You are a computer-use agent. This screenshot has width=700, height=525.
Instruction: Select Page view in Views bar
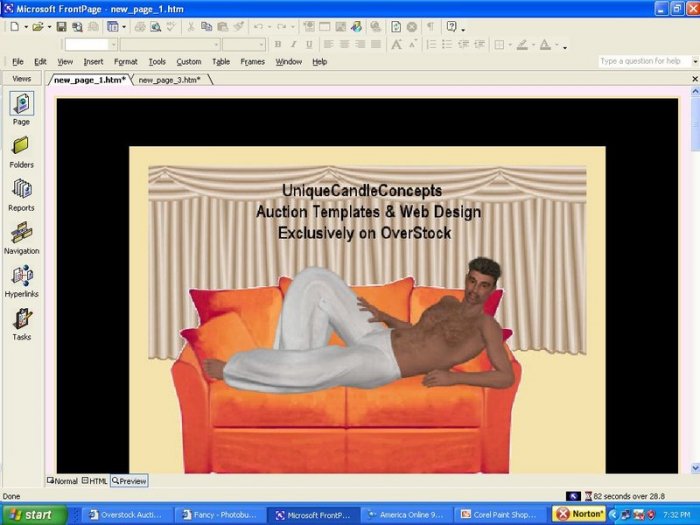pos(21,108)
